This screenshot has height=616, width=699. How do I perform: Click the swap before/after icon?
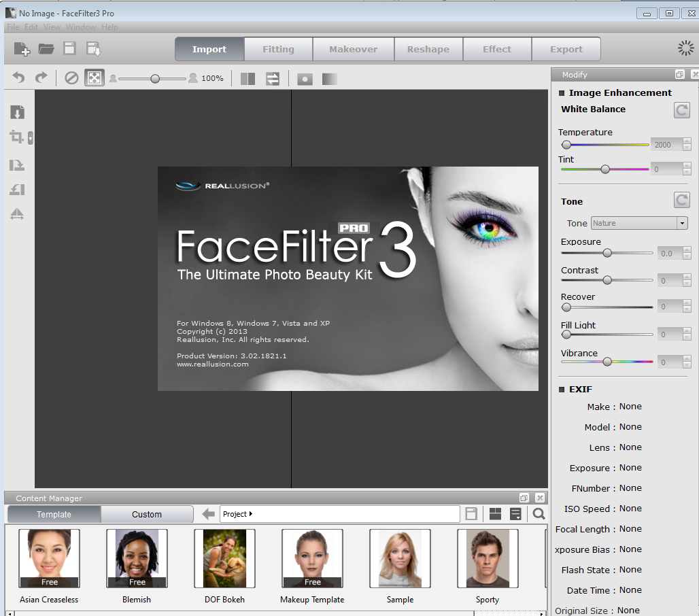(x=273, y=79)
